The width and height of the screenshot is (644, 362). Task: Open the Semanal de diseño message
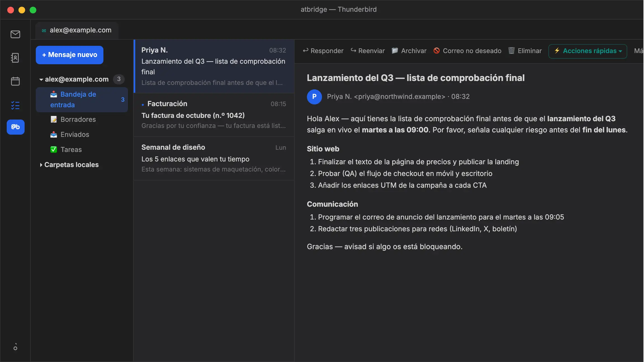click(x=214, y=158)
